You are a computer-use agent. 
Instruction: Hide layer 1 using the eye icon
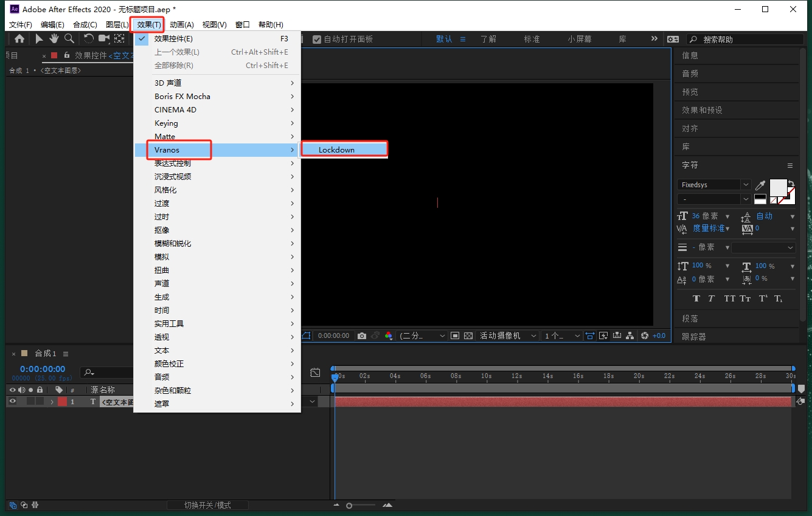click(x=12, y=402)
